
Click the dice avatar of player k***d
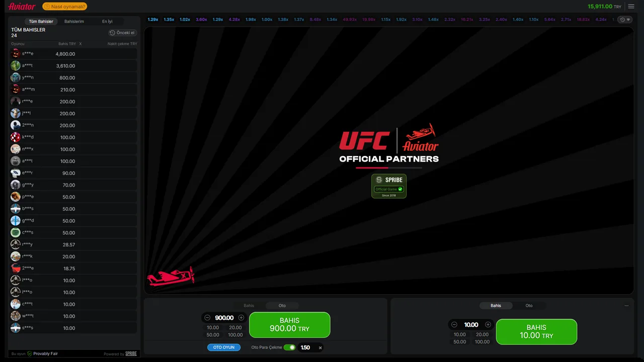[x=16, y=137]
